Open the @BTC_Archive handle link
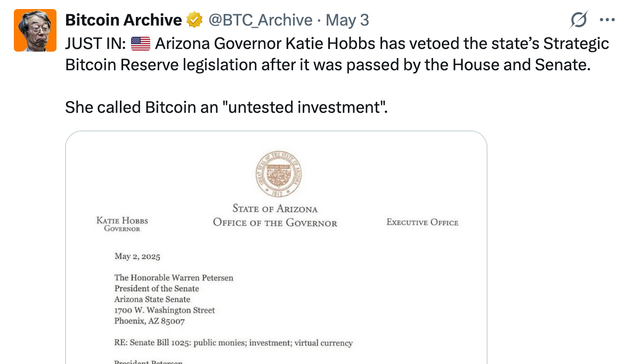The height and width of the screenshot is (364, 632). 261,20
